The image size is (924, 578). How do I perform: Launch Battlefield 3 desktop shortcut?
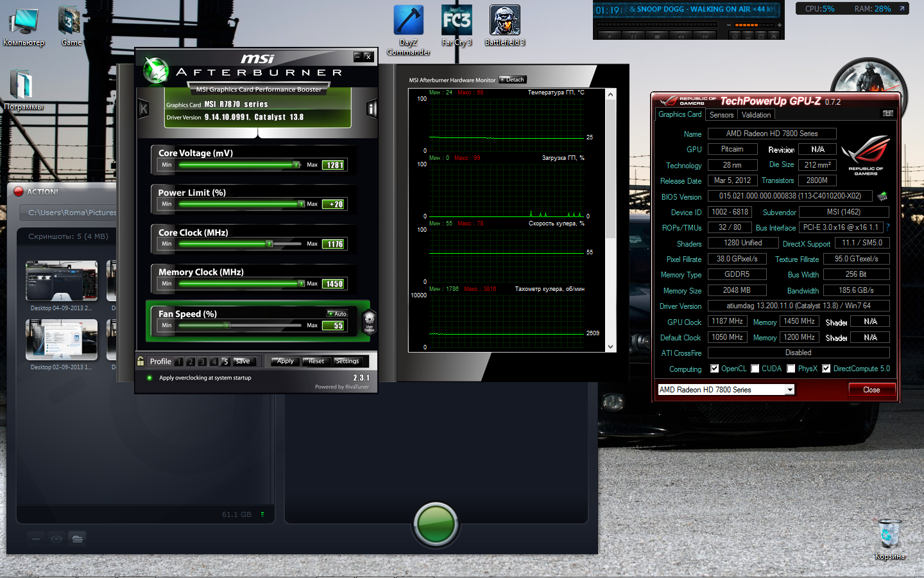pos(505,26)
